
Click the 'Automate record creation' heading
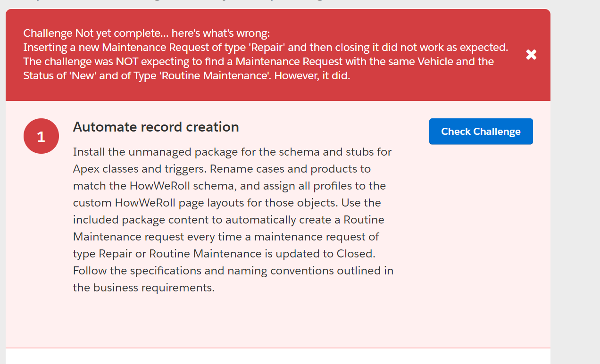[x=156, y=127]
